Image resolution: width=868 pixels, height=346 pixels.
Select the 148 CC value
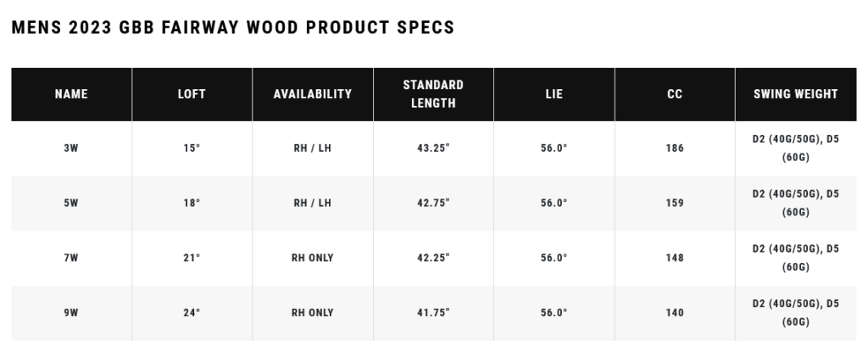675,258
